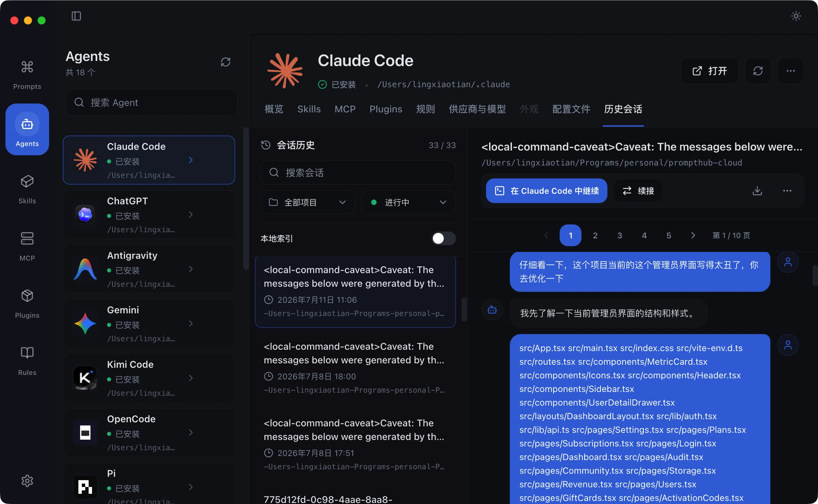This screenshot has width=818, height=504.
Task: Open the MCP navigation item
Action: (27, 247)
